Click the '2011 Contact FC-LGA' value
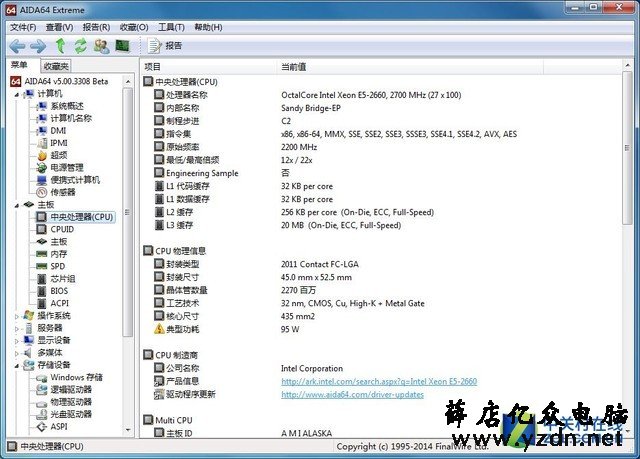The image size is (640, 459). click(x=320, y=264)
